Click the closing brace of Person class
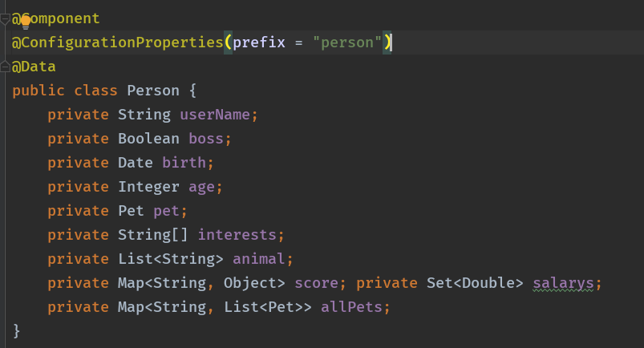Screen dimensions: 644x348 click(x=17, y=330)
